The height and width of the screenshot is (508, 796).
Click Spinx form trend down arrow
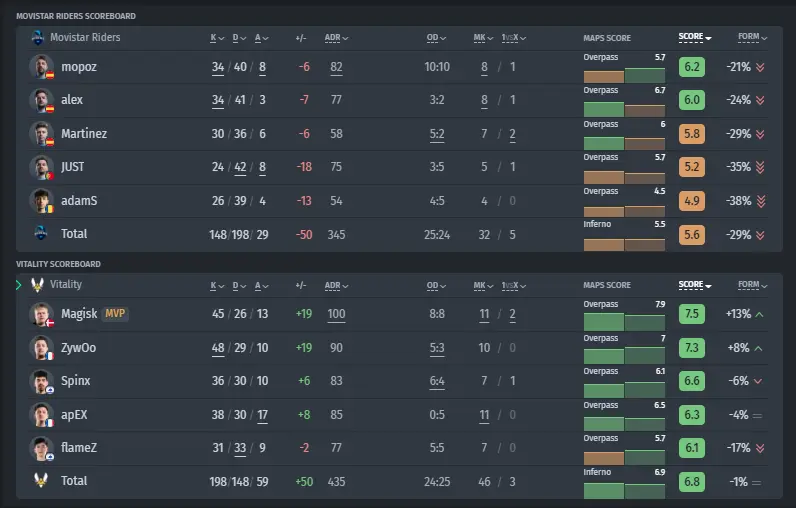click(x=758, y=381)
